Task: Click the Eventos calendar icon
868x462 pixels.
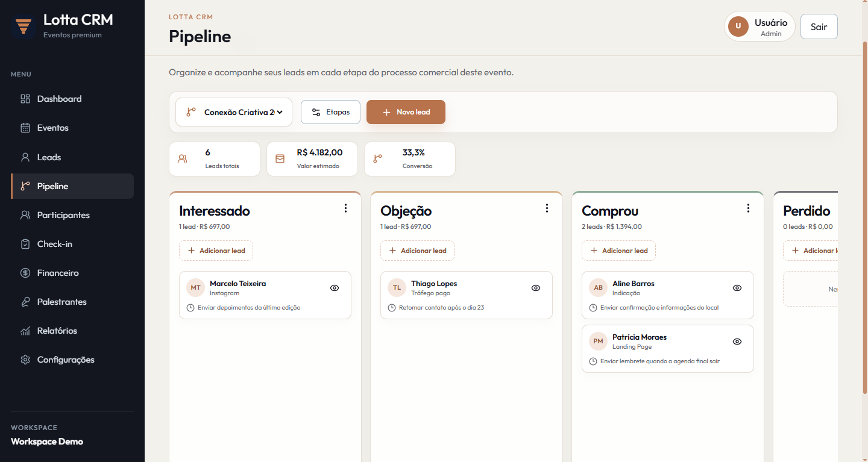Action: (x=25, y=128)
